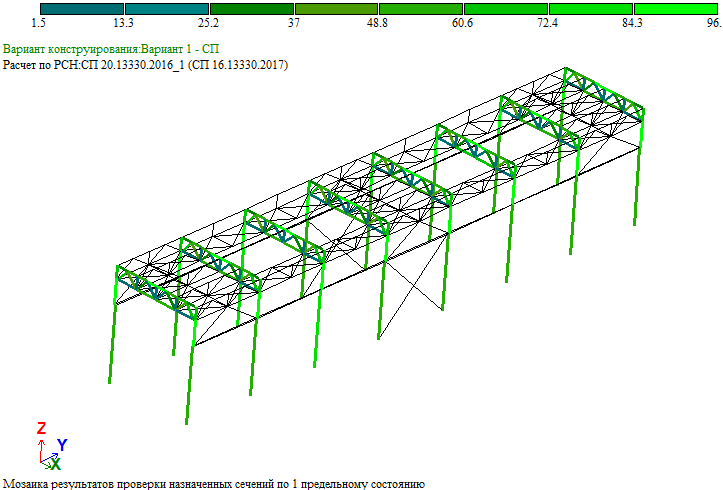Click the legend value 84.3
The height and width of the screenshot is (490, 723).
[632, 23]
